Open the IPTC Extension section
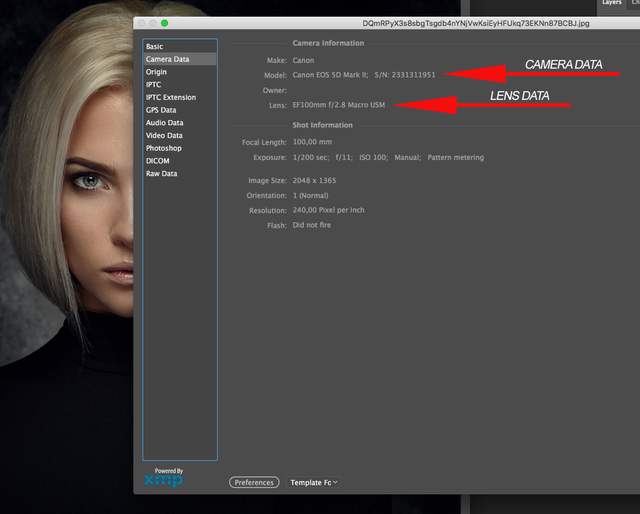Image resolution: width=640 pixels, height=514 pixels. [180, 97]
